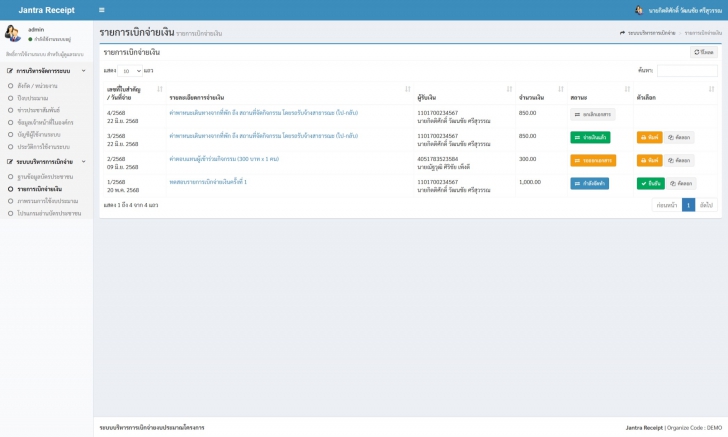728x437 pixels.
Task: Click the green paid status of row 3/2568
Action: pos(590,137)
